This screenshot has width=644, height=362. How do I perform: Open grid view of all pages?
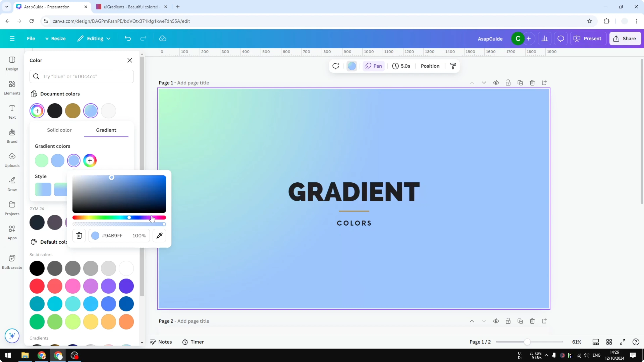coord(609,342)
